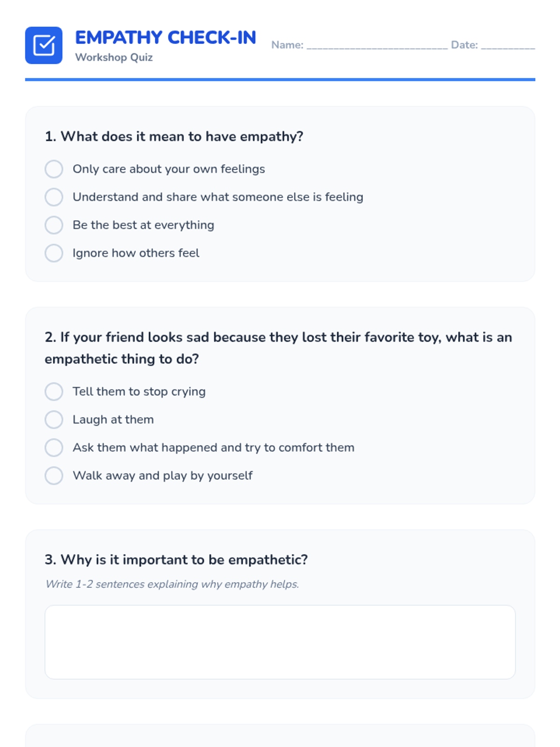Choose 'Laugh at them' radio button
Image resolution: width=560 pixels, height=747 pixels.
(54, 420)
